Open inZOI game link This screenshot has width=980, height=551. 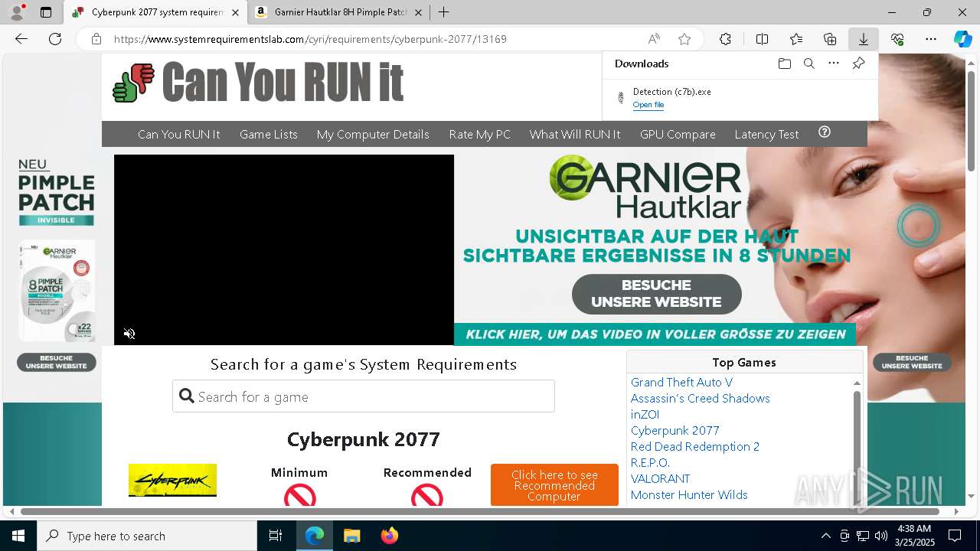pyautogui.click(x=645, y=414)
